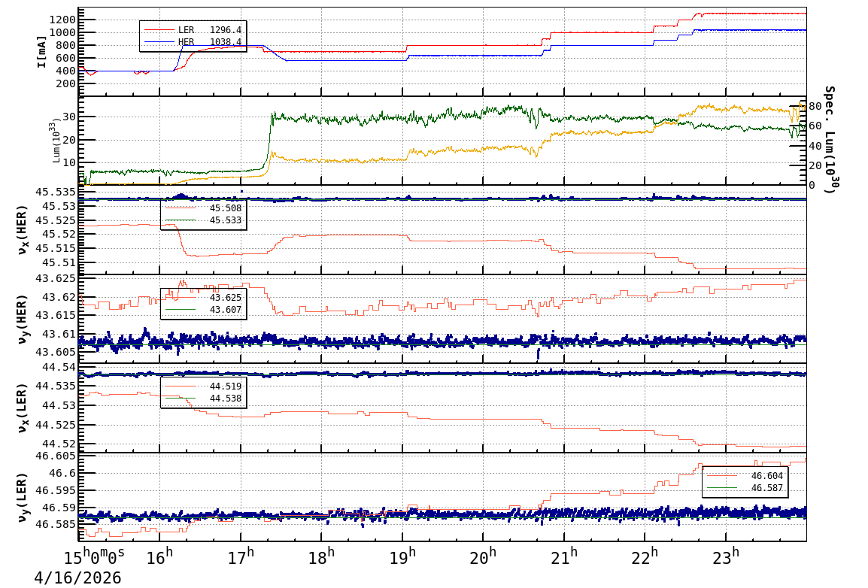This screenshot has height=588, width=868.
Task: Click the 16h time axis label
Action: (160, 557)
